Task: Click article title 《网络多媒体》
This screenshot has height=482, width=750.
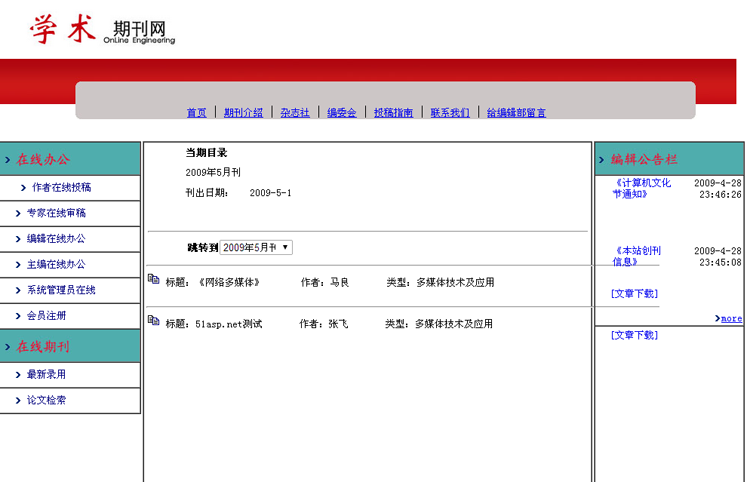Action: point(229,283)
